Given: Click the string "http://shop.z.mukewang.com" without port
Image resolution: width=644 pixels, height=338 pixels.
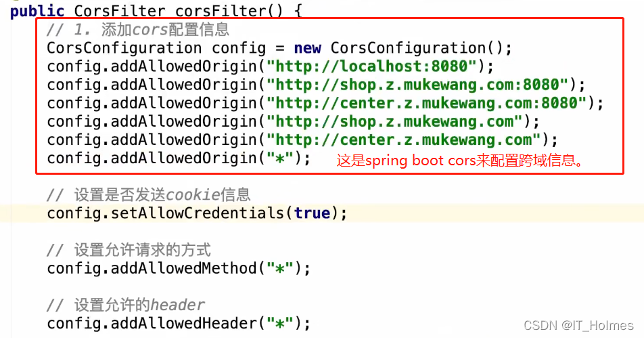Looking at the screenshot, I should coord(394,121).
